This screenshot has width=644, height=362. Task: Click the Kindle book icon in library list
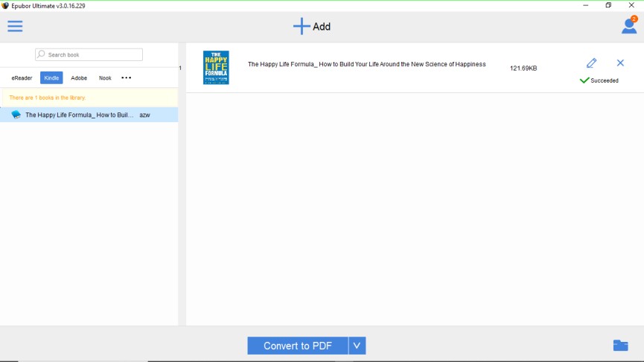tap(16, 115)
